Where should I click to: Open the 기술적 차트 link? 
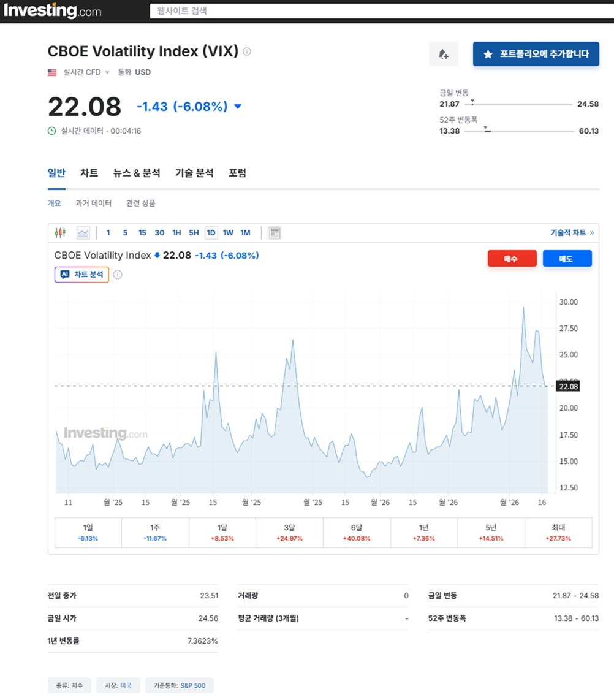(x=572, y=232)
